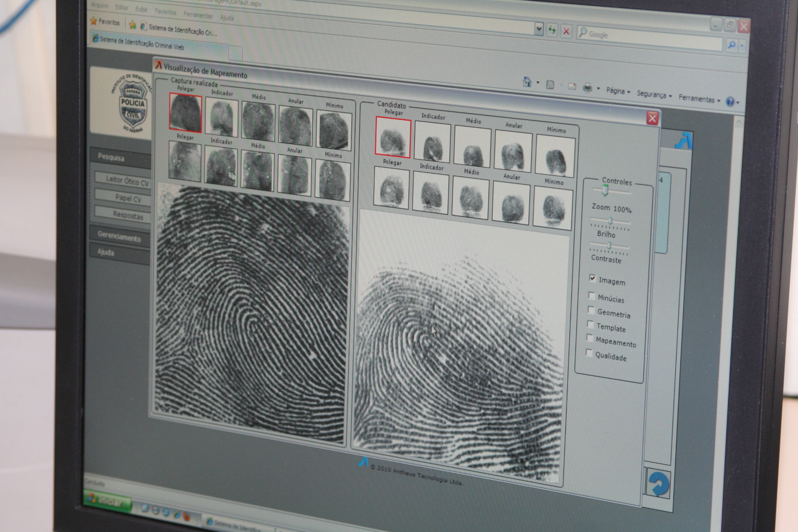Click the Leitor Ótico CV button

click(x=125, y=180)
